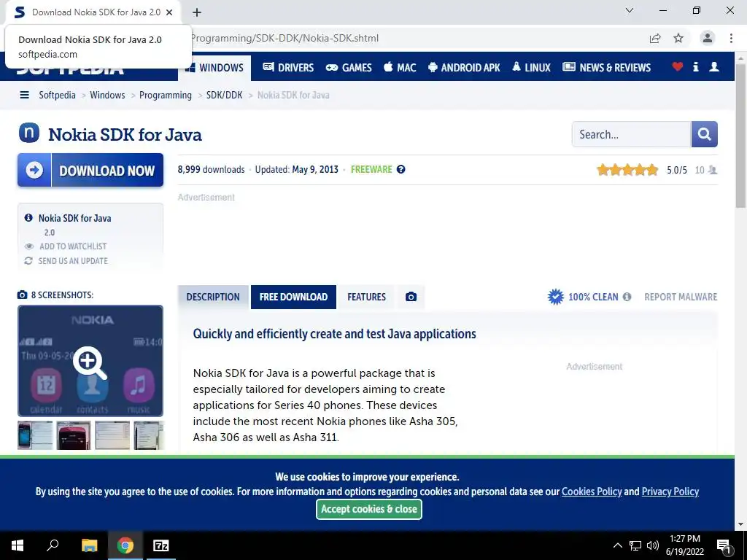Focus the Search... input field
The width and height of the screenshot is (747, 560).
(632, 134)
